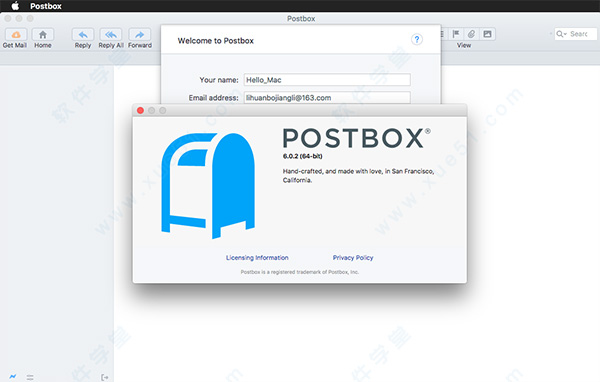600x382 pixels.
Task: Click the Welcome to Postbox heading
Action: click(215, 41)
